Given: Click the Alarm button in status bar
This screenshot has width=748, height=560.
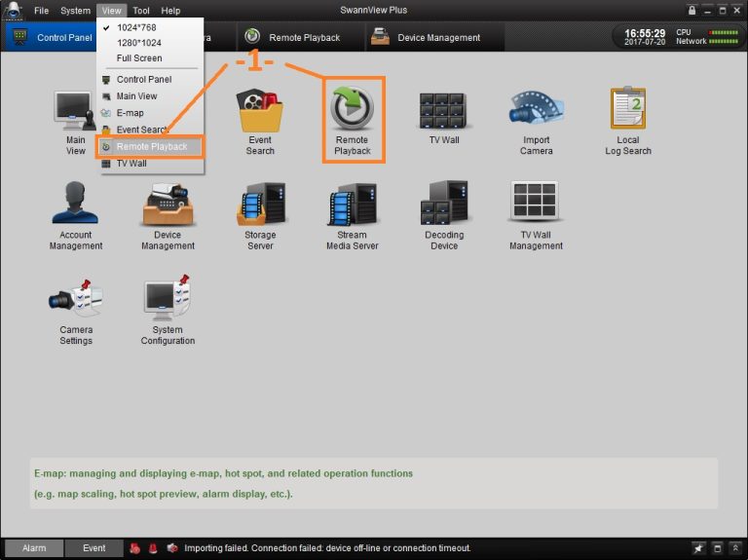Looking at the screenshot, I should click(x=34, y=548).
